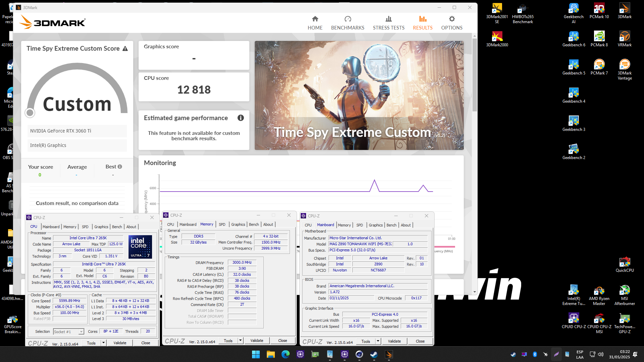The width and height of the screenshot is (644, 362).
Task: Open GPUScore Breaking desktop icon
Action: [12, 324]
